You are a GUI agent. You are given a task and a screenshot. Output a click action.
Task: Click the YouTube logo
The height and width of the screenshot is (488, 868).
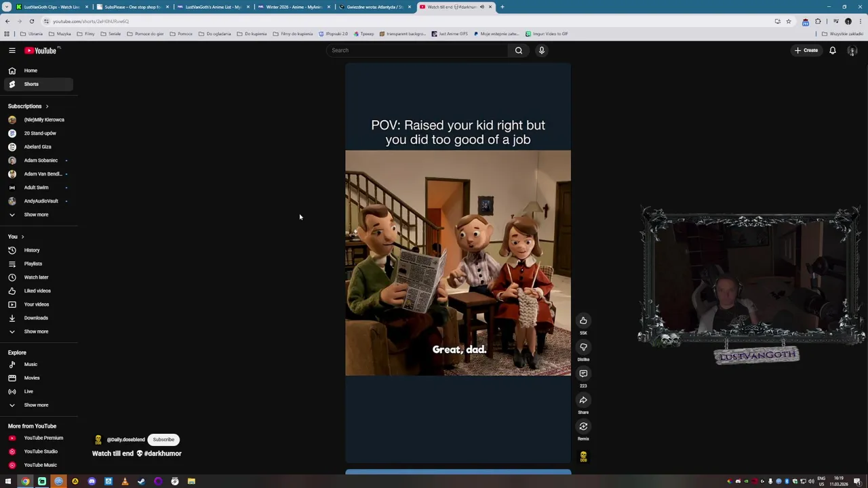[x=42, y=50]
